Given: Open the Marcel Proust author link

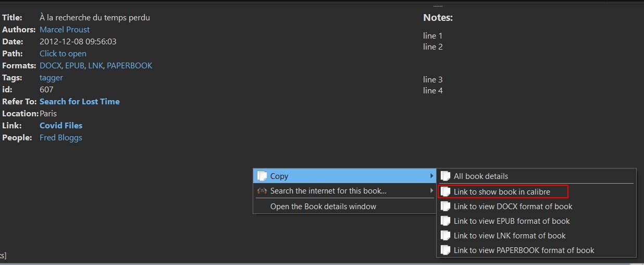Looking at the screenshot, I should click(65, 30).
